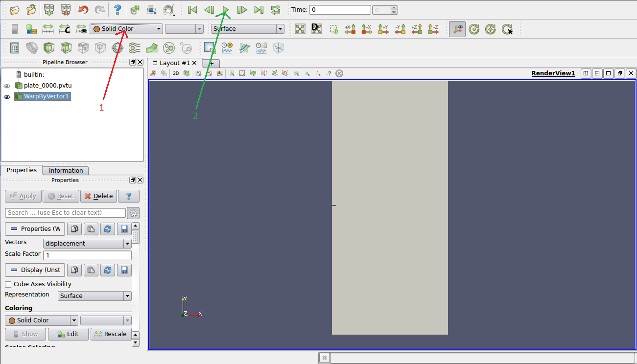Set view direction to +Z
This screenshot has width=637, height=364.
pyautogui.click(x=417, y=29)
